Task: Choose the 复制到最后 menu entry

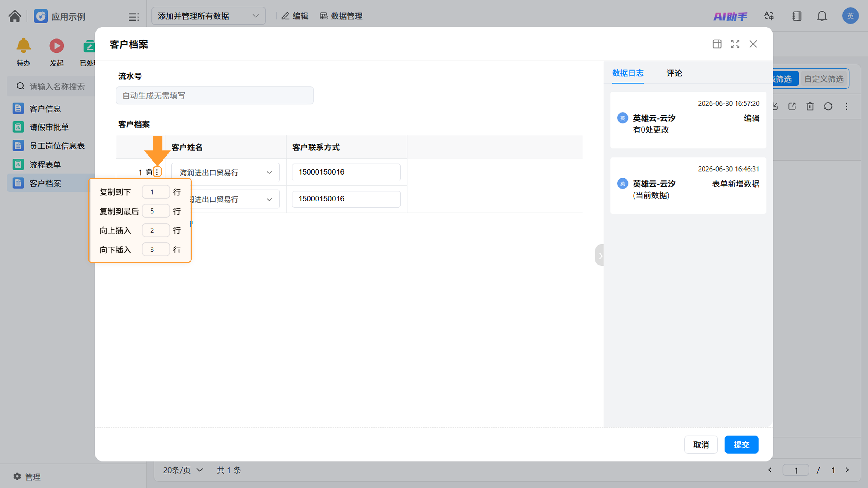Action: [x=119, y=211]
